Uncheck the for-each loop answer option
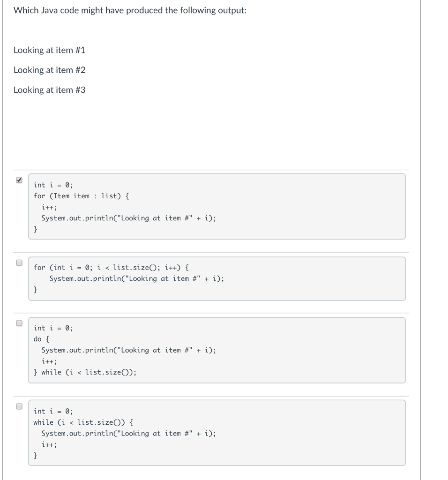The image size is (448, 480). tap(19, 180)
